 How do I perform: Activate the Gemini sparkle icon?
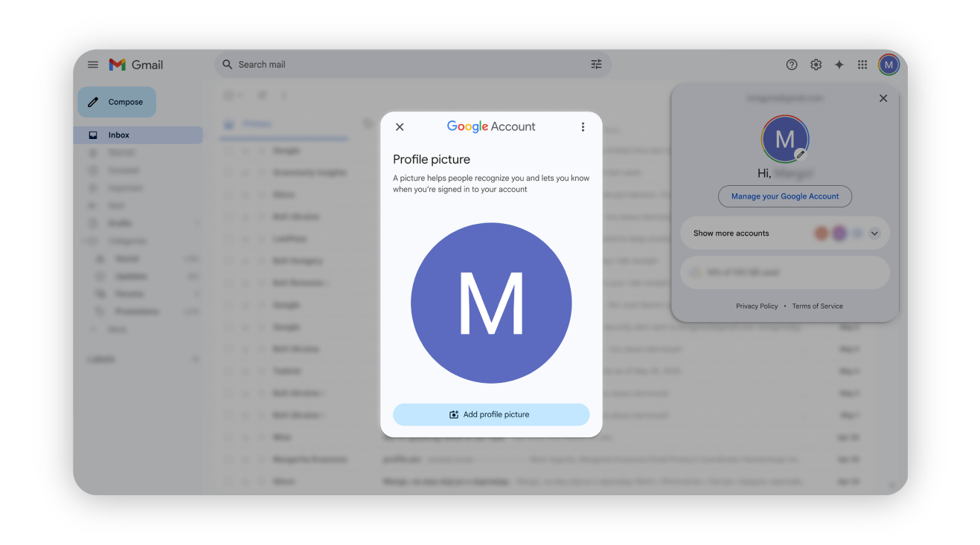click(x=839, y=65)
